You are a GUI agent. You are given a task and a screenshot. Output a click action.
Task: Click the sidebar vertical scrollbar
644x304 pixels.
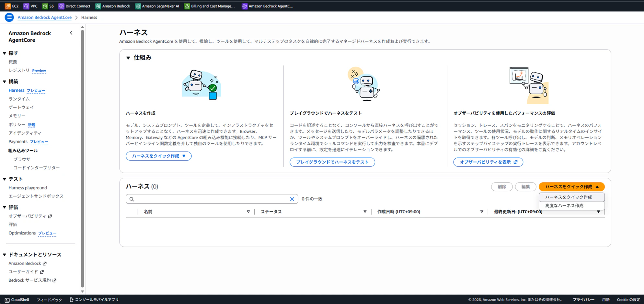pyautogui.click(x=83, y=159)
